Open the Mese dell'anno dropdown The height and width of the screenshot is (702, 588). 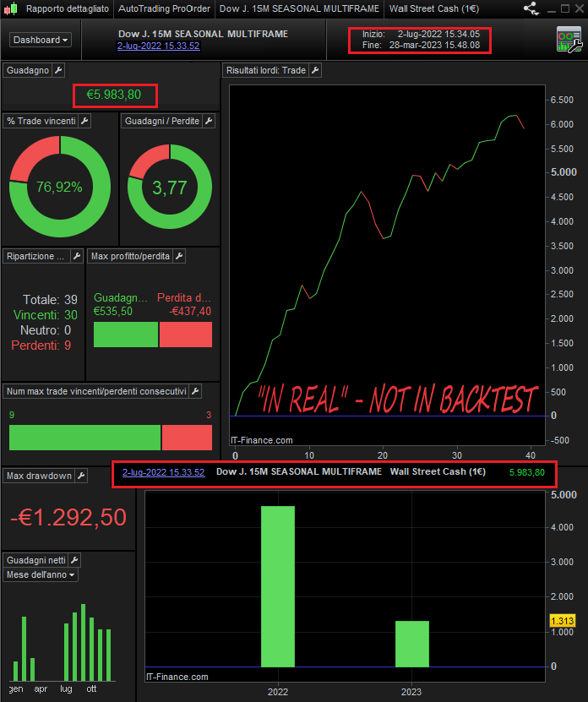click(41, 574)
